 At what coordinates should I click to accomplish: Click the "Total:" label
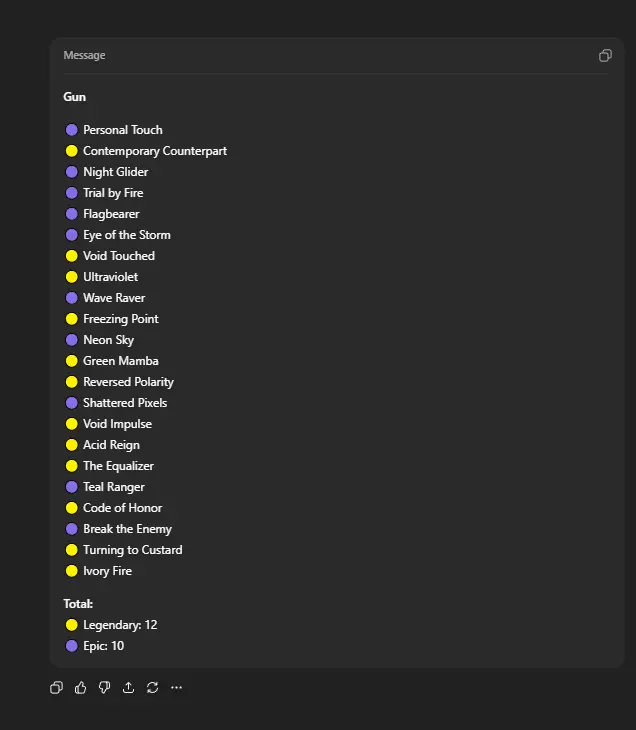78,604
